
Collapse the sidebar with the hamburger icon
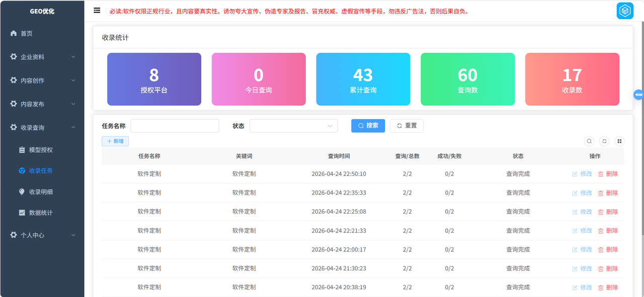tap(97, 11)
